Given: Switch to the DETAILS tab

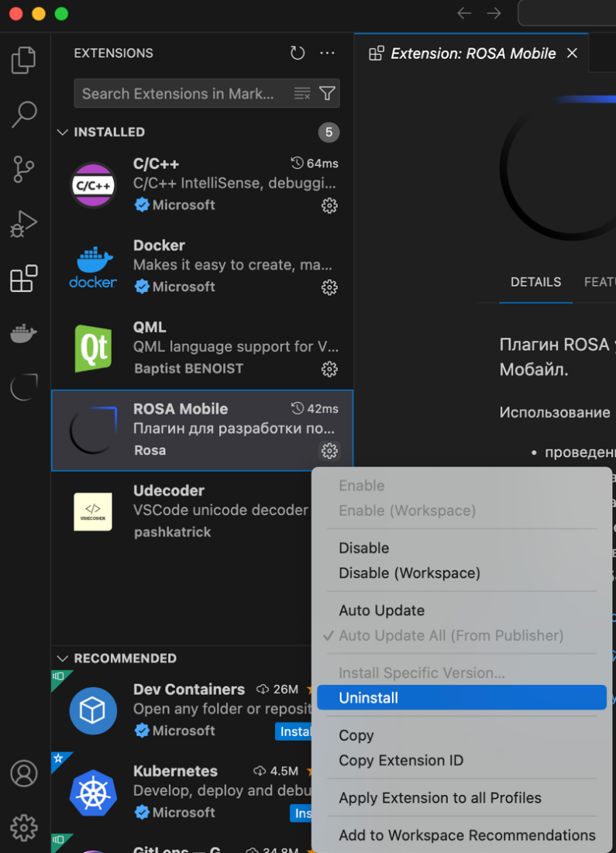Looking at the screenshot, I should [535, 282].
